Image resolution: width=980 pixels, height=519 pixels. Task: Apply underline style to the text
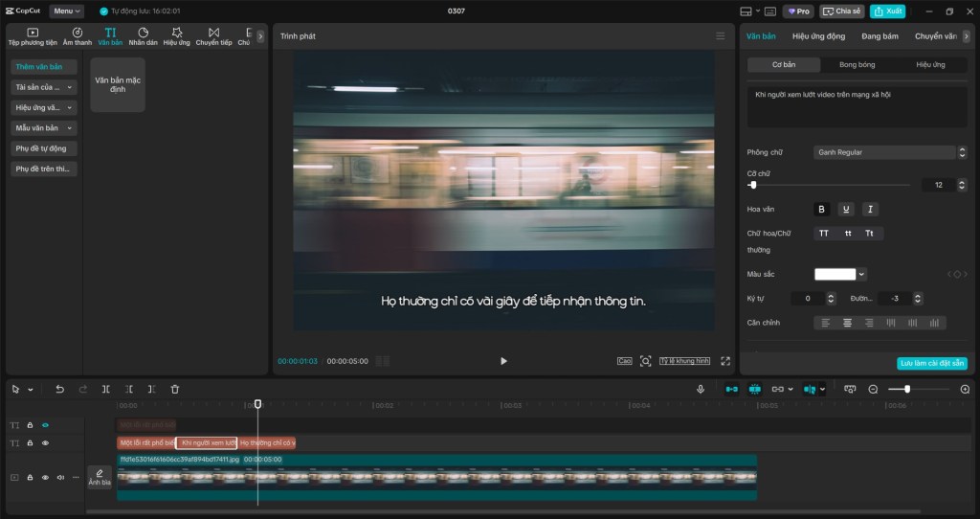click(x=846, y=209)
